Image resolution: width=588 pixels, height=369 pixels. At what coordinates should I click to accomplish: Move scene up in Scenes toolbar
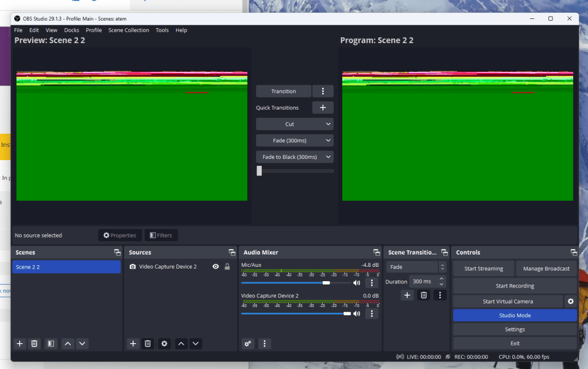coord(68,344)
